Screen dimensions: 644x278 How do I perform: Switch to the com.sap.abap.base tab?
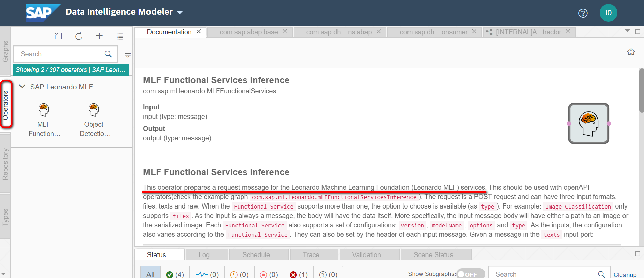[x=249, y=32]
